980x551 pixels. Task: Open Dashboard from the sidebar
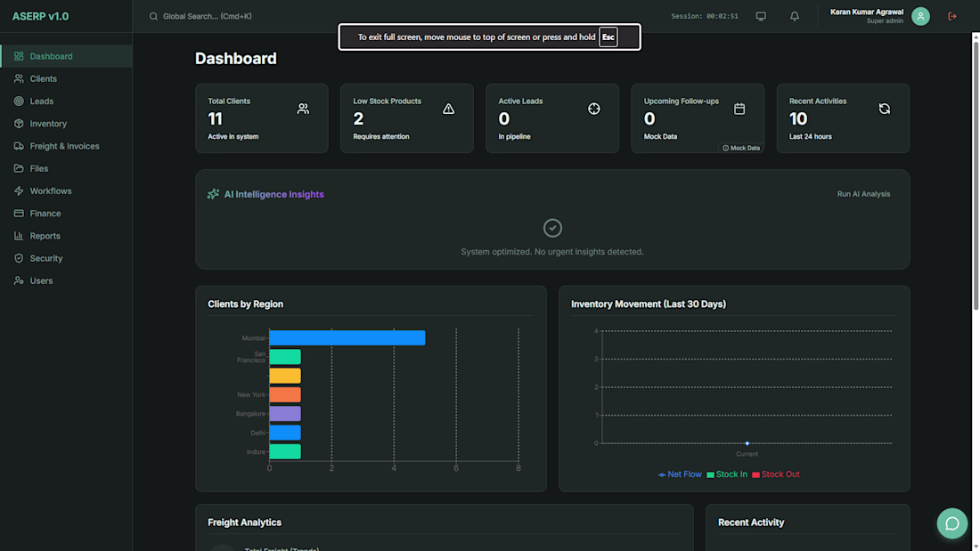point(66,56)
